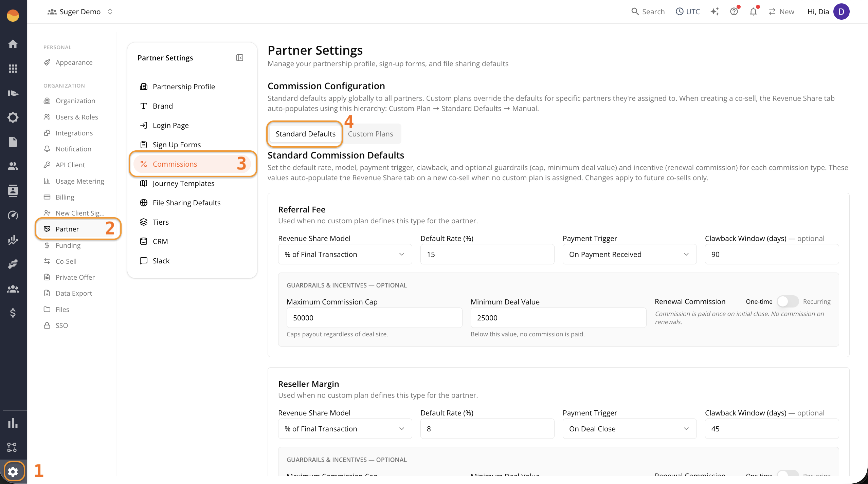
Task: Click the Search button in the top bar
Action: (x=648, y=12)
